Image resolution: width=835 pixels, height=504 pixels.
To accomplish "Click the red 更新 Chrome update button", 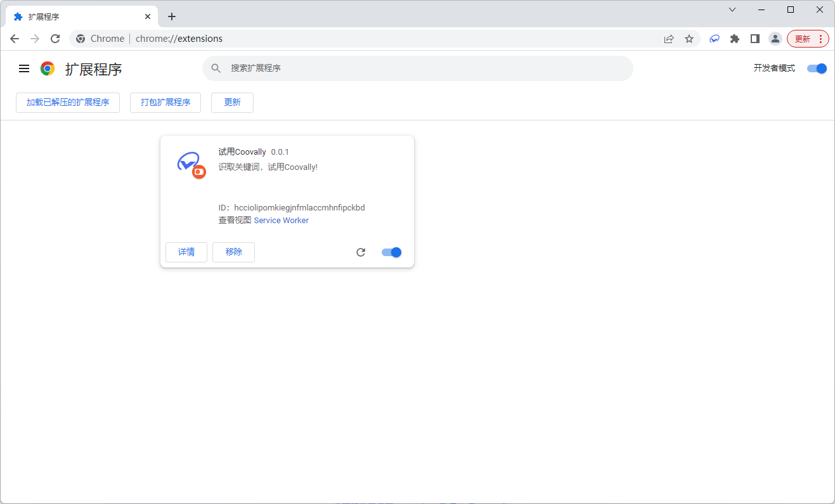I will coord(808,39).
